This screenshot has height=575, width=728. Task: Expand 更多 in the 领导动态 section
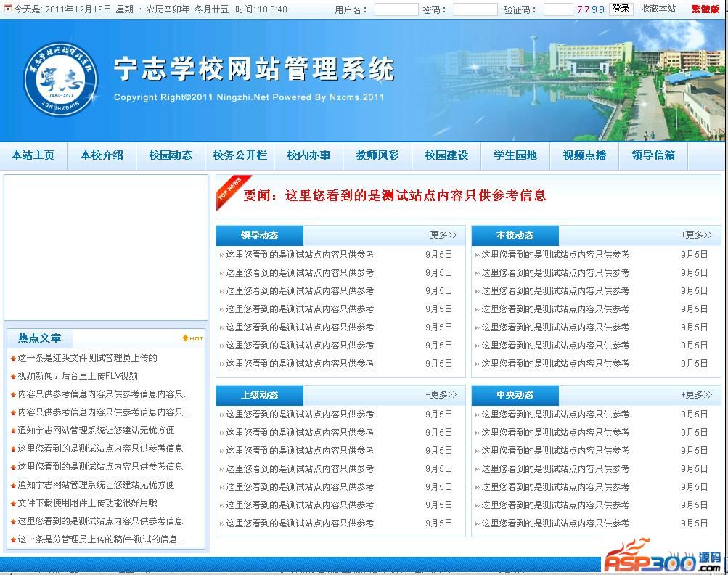(441, 235)
